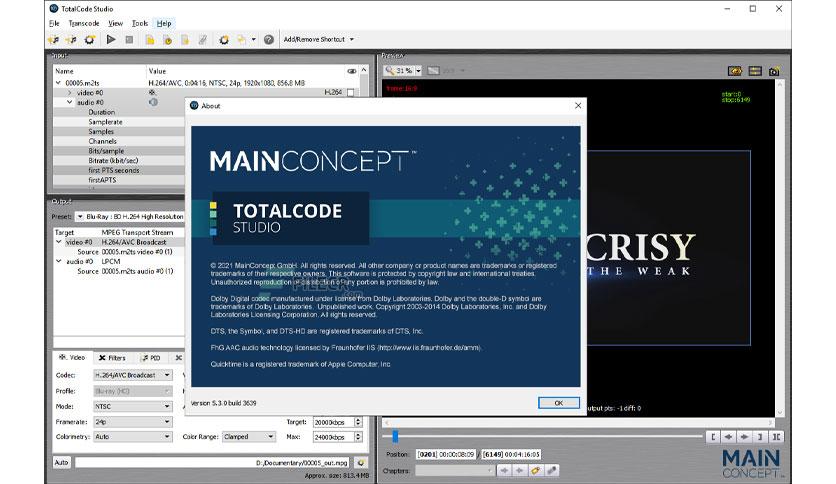836x484 pixels.
Task: Collapse the audio #0 input node
Action: (69, 102)
